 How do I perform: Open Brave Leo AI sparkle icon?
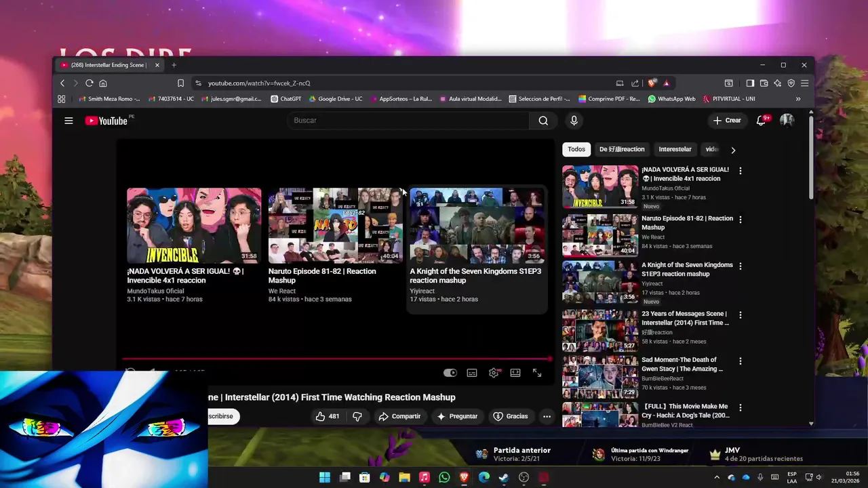pyautogui.click(x=777, y=83)
